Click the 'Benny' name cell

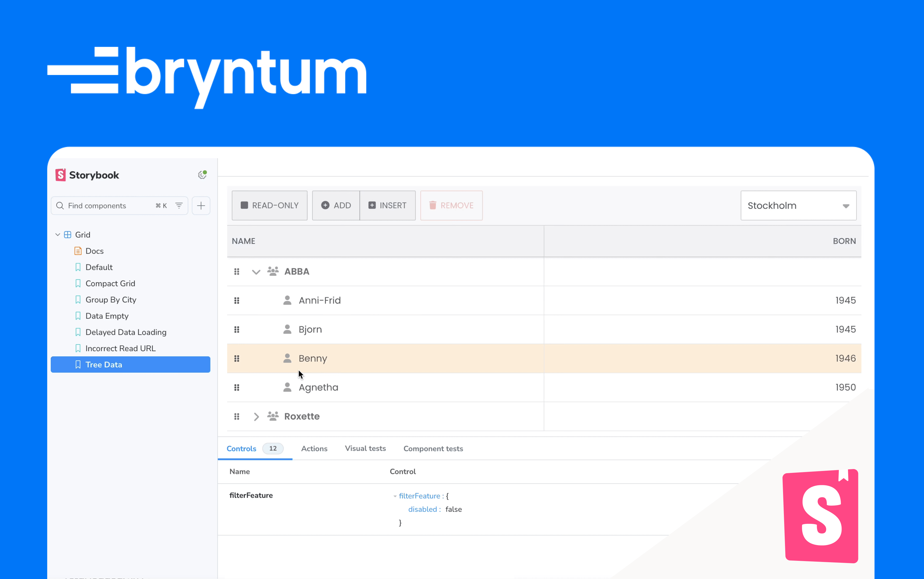[386, 359]
